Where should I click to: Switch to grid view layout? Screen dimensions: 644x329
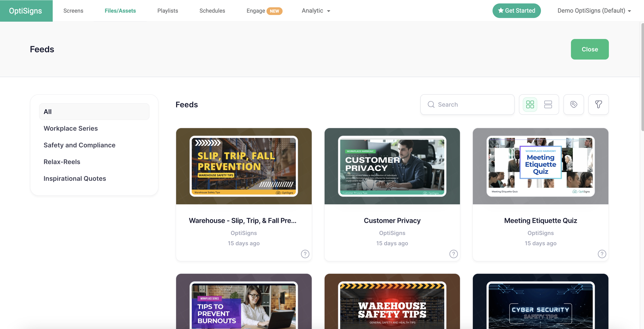pos(530,105)
